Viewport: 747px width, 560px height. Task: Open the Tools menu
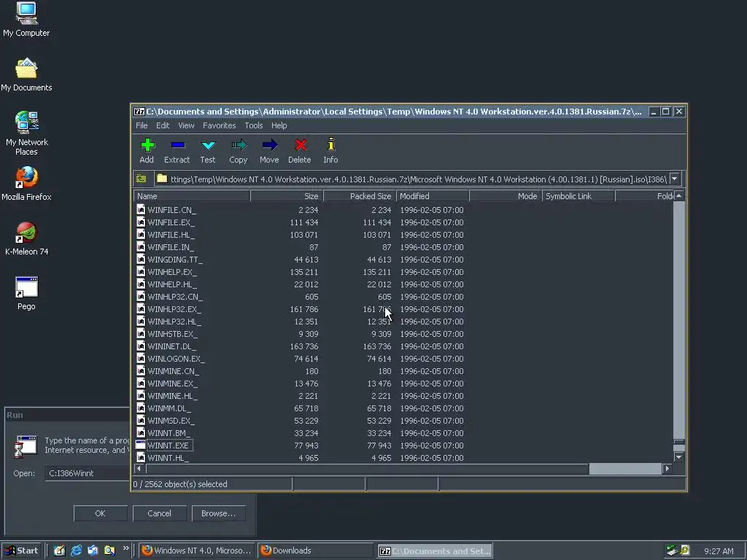tap(253, 125)
